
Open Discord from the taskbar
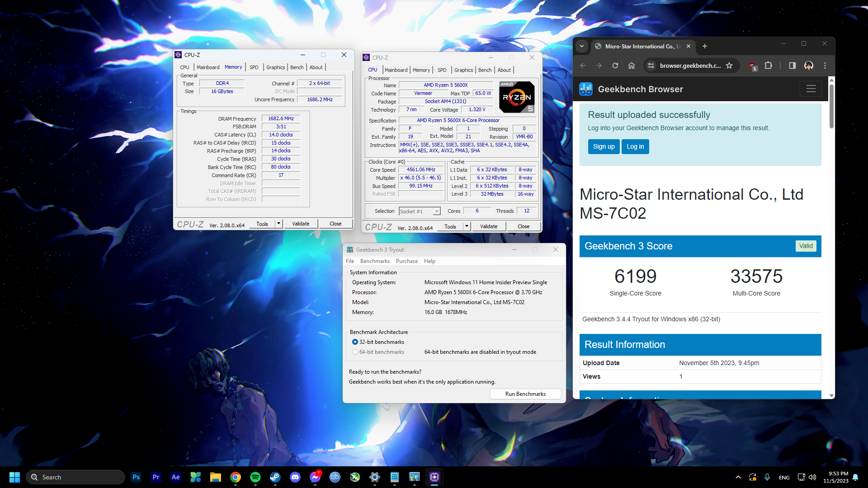pyautogui.click(x=295, y=477)
